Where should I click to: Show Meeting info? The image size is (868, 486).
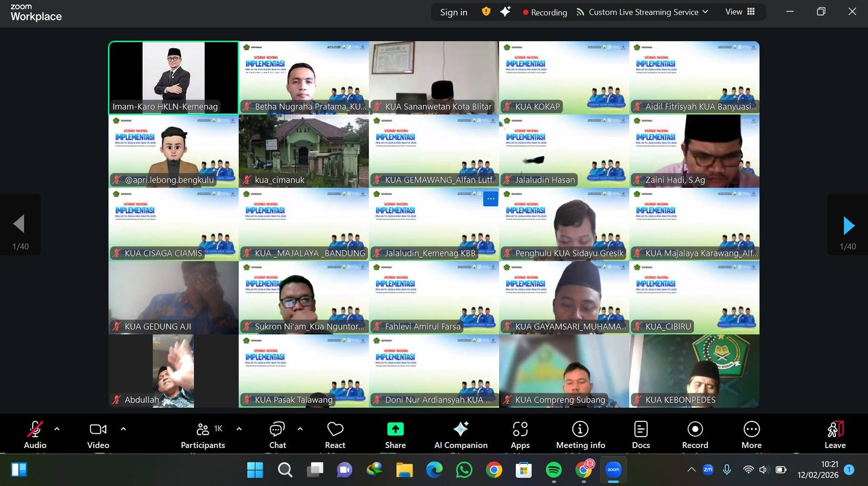tap(580, 435)
